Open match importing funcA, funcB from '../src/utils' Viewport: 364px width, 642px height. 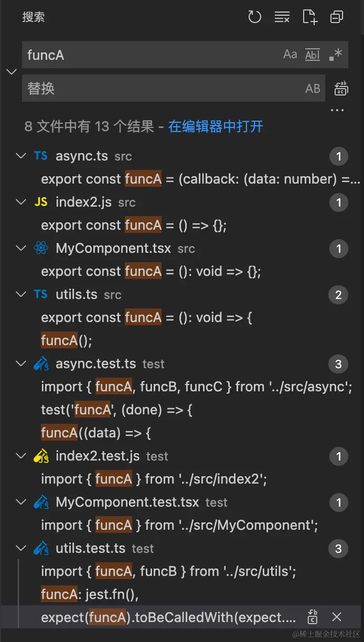tap(169, 571)
